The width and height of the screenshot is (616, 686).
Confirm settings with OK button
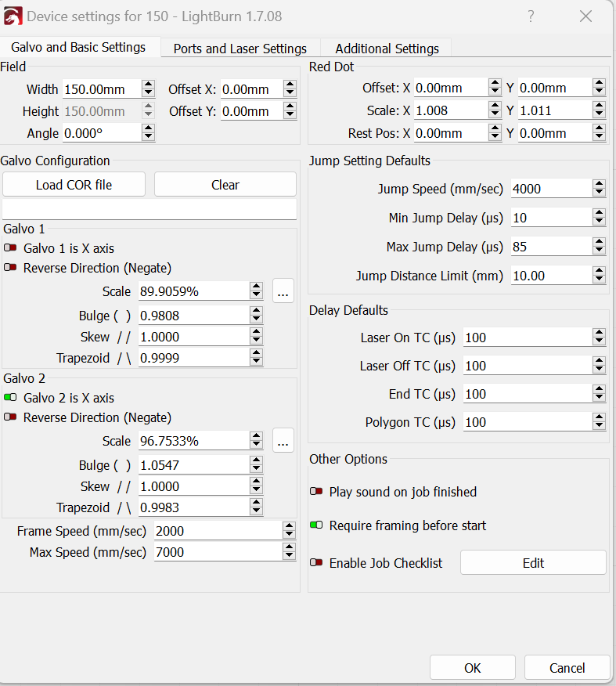tap(472, 668)
